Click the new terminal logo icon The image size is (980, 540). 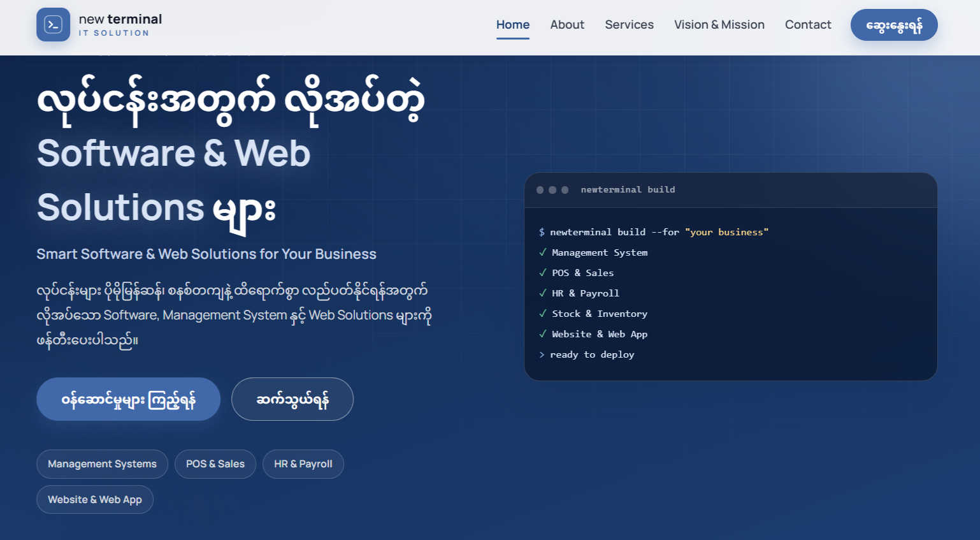point(54,25)
